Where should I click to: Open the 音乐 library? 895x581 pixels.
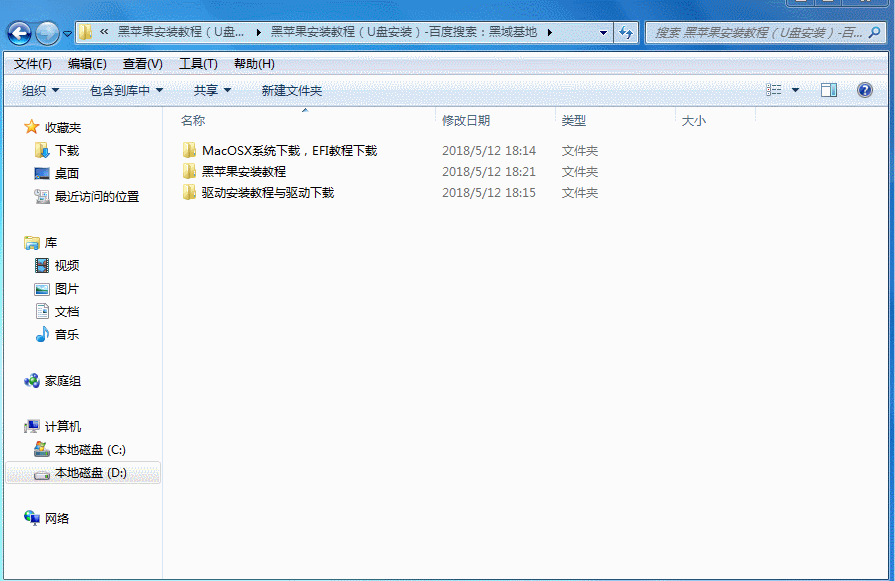(67, 334)
